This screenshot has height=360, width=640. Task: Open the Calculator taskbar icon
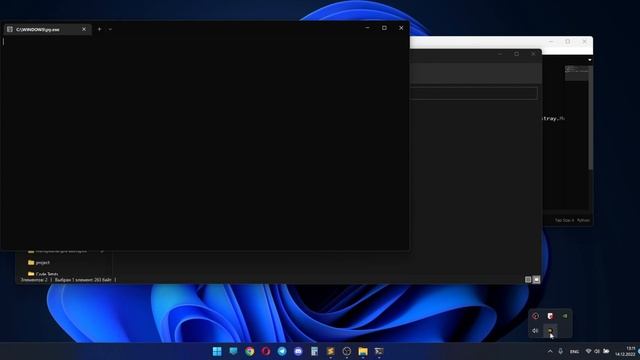(x=314, y=351)
